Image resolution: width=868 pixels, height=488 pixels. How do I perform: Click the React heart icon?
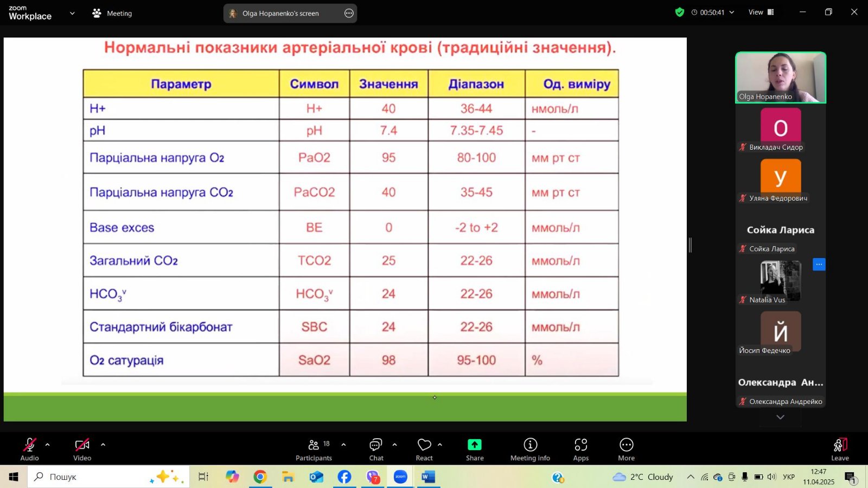point(424,449)
